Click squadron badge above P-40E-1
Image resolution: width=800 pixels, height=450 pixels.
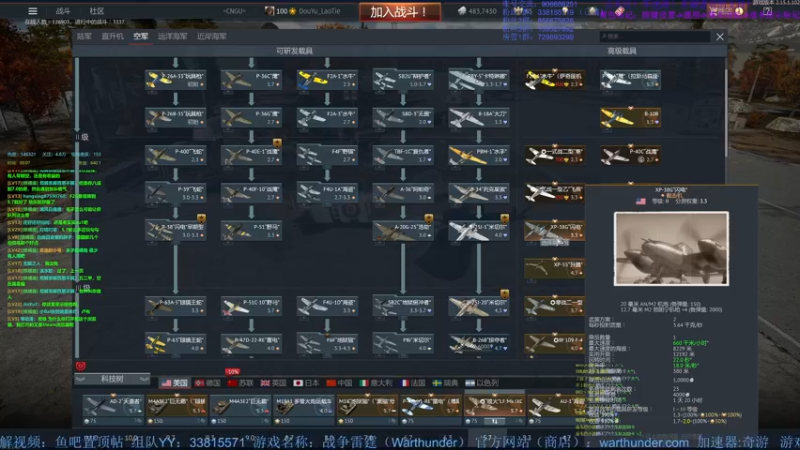277,143
